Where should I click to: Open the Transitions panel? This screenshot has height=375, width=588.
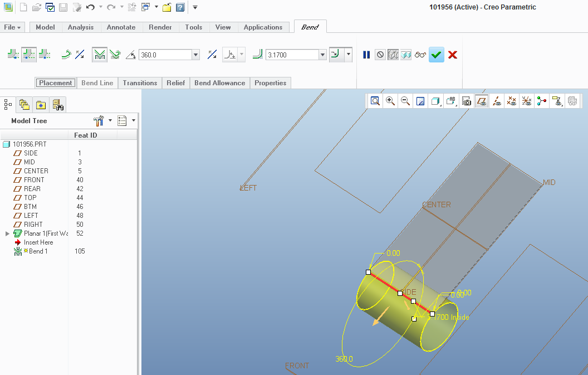140,83
